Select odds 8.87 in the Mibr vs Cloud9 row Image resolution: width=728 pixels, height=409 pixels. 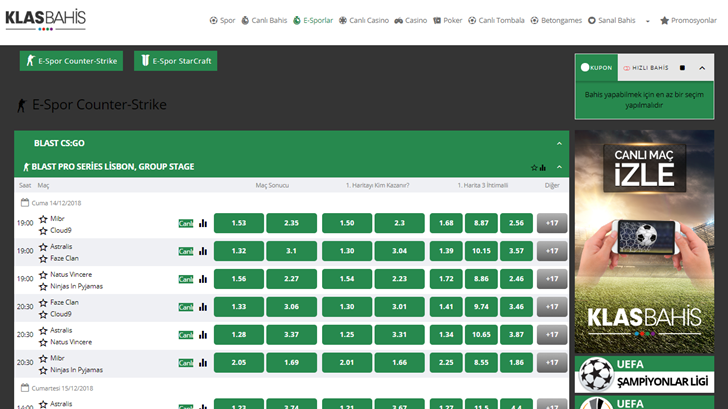click(x=481, y=223)
